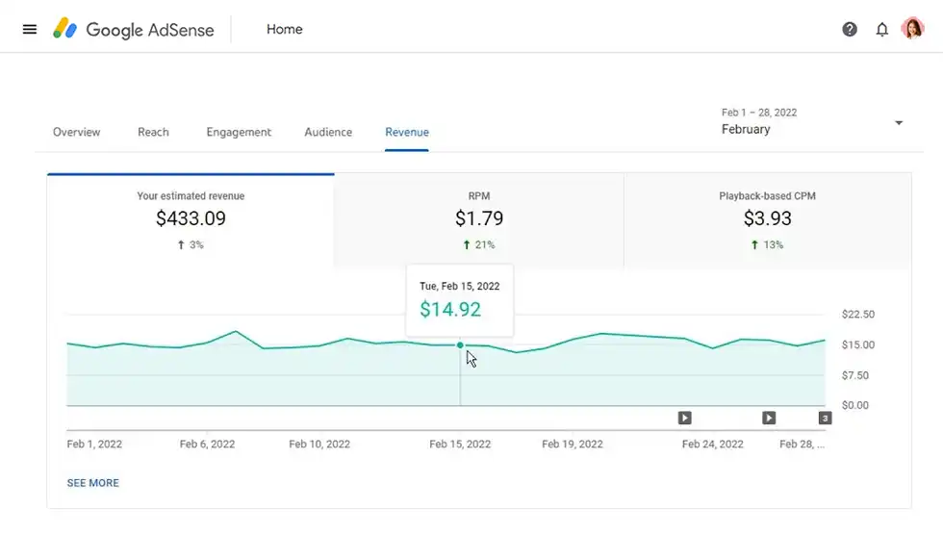This screenshot has width=943, height=560.
Task: Select the Playback-based CPM card
Action: 767,220
